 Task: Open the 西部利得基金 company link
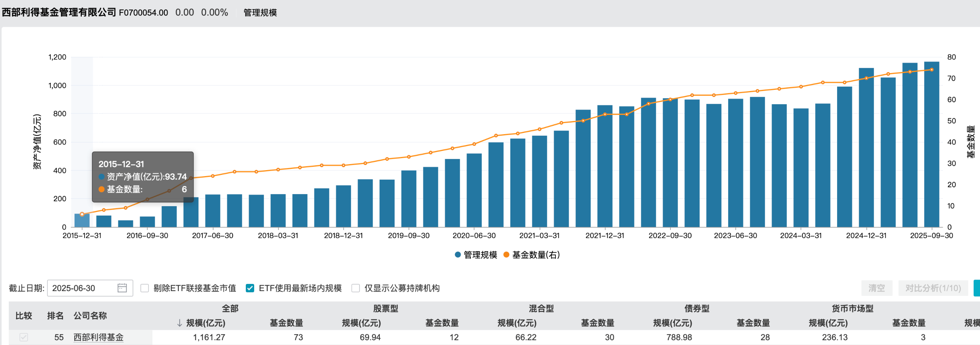click(x=99, y=337)
